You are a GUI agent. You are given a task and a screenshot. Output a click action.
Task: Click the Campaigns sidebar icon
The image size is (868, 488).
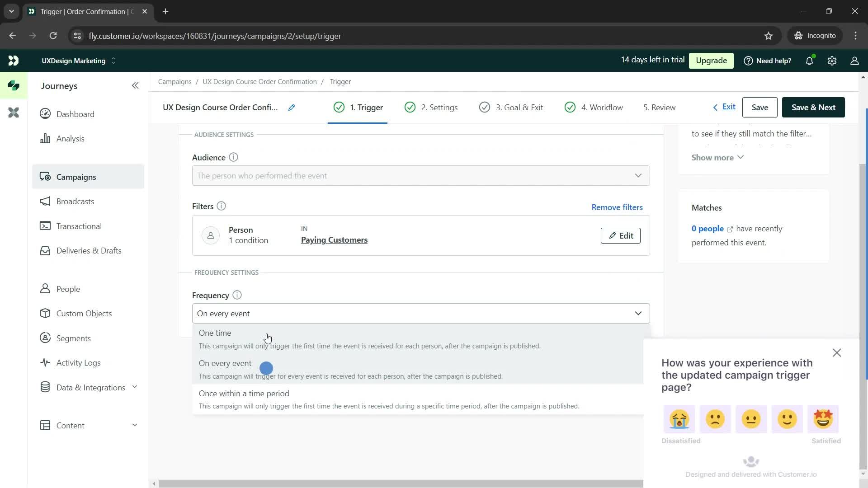pos(45,177)
